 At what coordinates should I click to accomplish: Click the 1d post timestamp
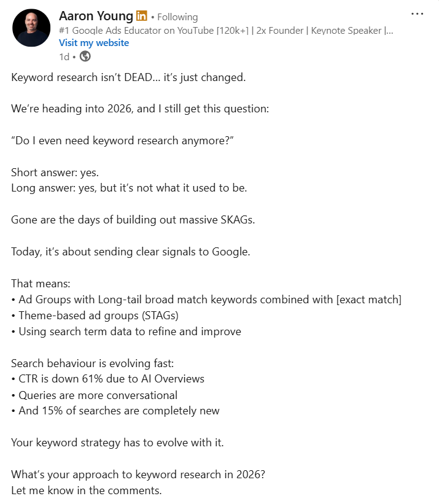click(x=64, y=56)
